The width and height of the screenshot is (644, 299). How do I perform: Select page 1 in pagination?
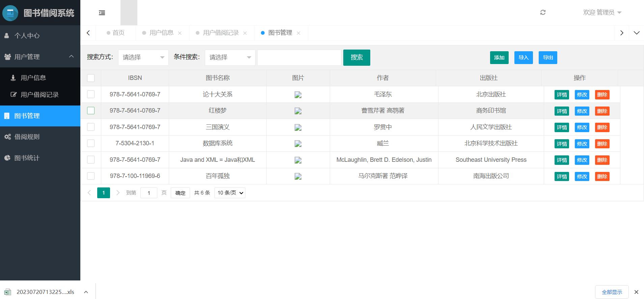[x=104, y=193]
